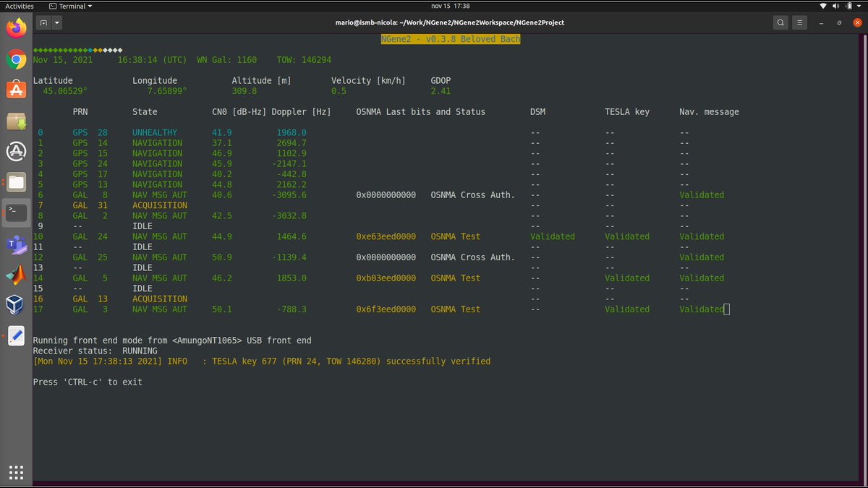Open the Text Editor dock icon
The image size is (868, 488).
coord(17,335)
